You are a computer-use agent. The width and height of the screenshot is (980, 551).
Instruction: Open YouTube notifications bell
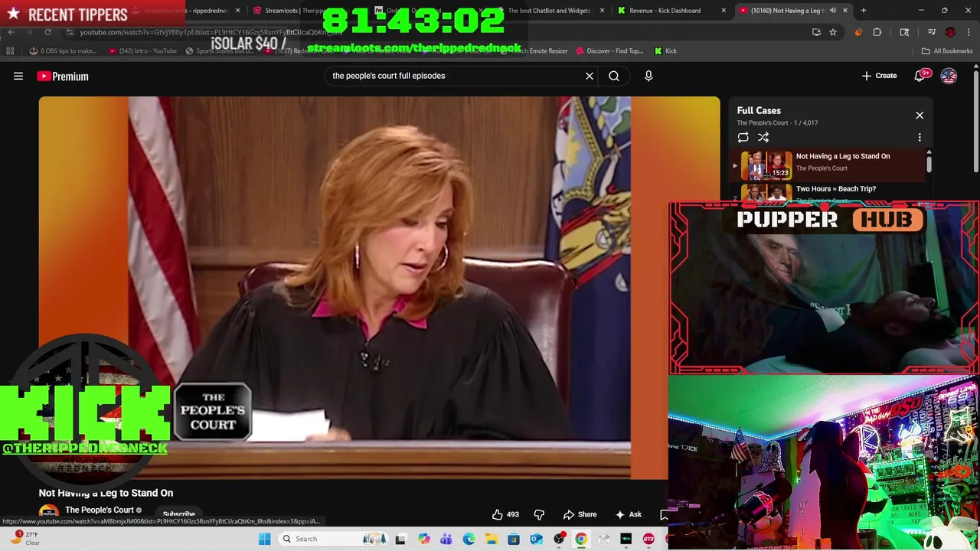(x=921, y=76)
